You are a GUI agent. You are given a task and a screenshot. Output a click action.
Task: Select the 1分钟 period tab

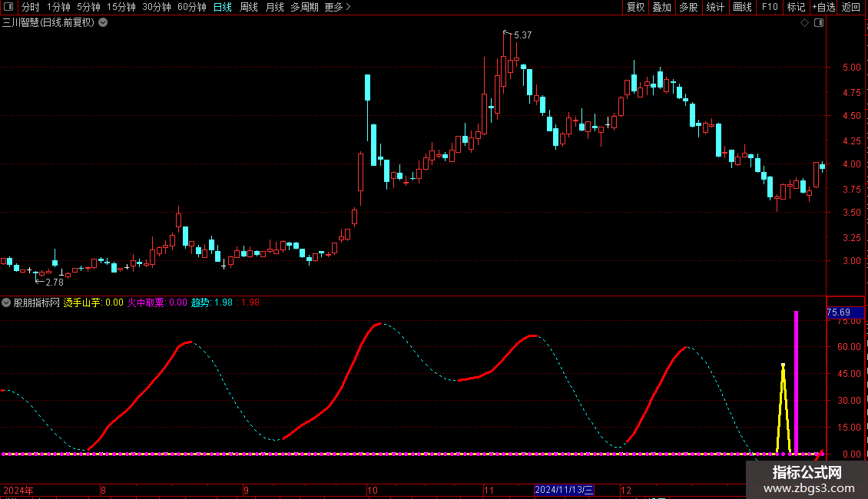[x=58, y=7]
